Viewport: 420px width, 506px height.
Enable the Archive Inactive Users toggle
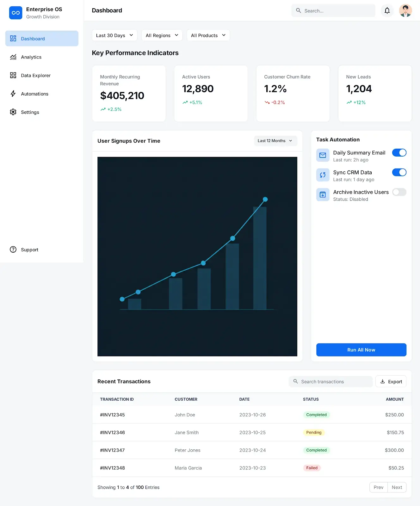point(399,192)
